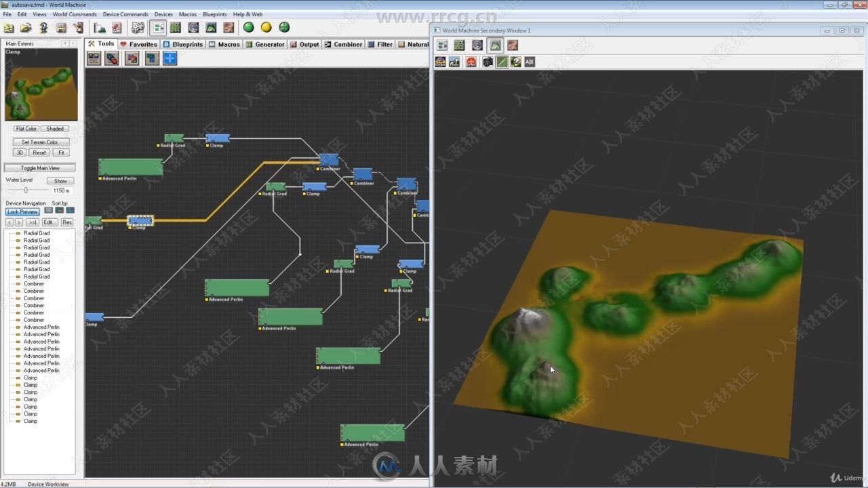Select the blue plus Tools palette icon

[x=170, y=59]
